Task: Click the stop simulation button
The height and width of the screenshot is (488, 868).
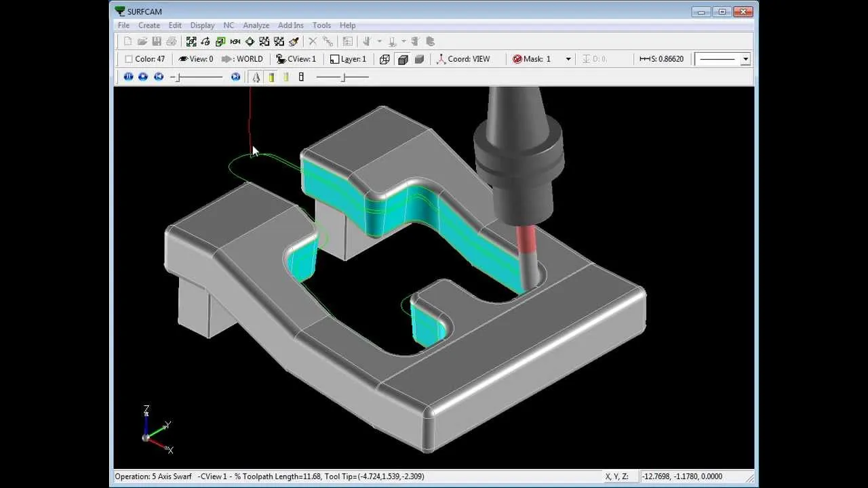Action: pos(143,77)
